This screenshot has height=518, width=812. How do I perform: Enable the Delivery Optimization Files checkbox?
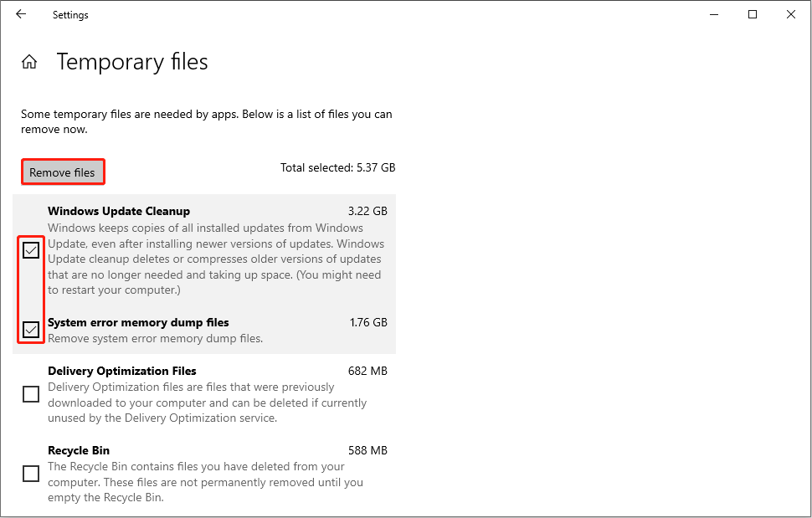30,393
